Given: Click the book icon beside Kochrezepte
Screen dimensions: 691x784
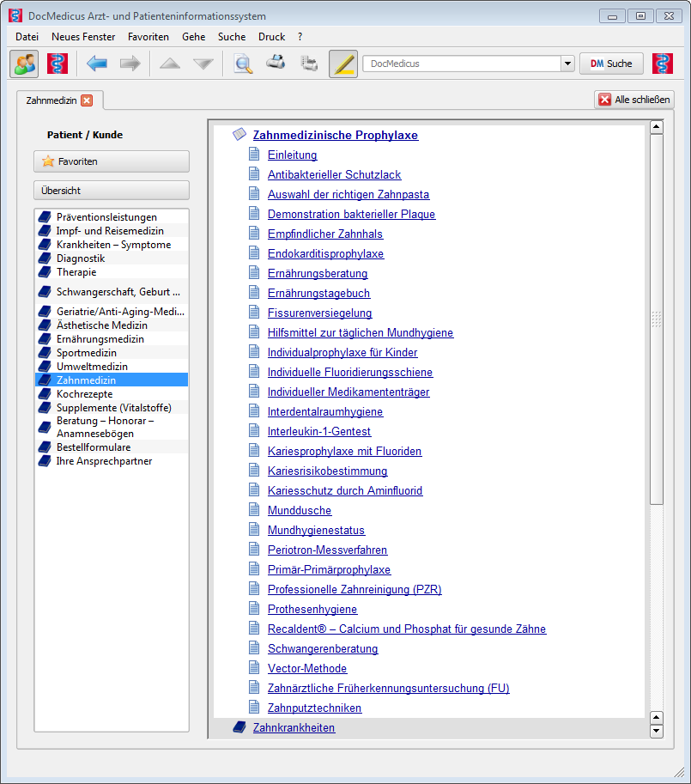Looking at the screenshot, I should 45,393.
